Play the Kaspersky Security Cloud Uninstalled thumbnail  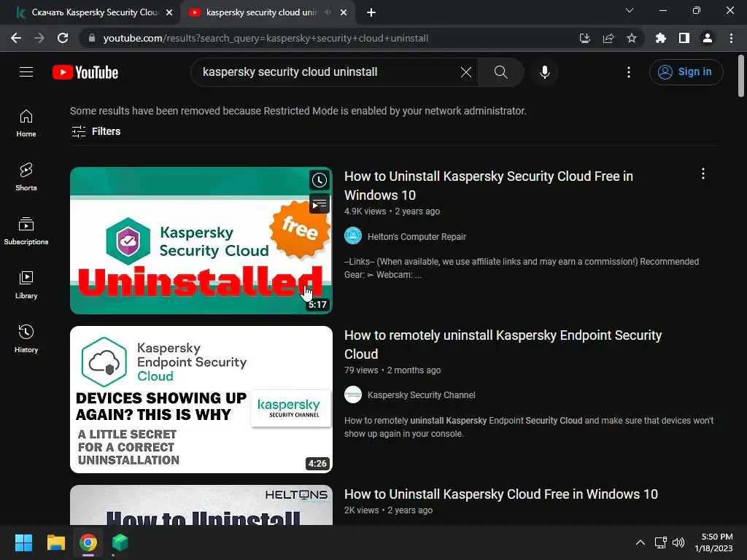[x=201, y=241]
